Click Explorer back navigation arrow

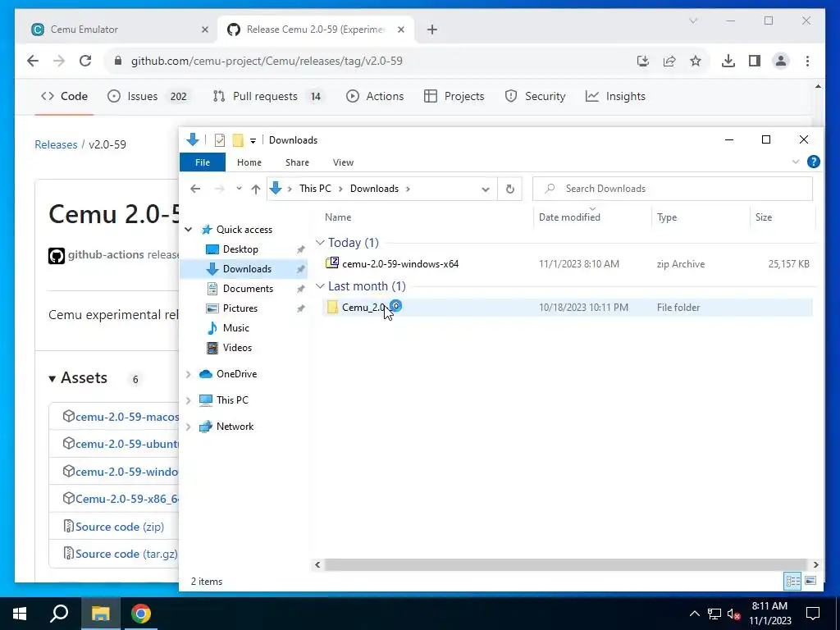click(x=195, y=189)
